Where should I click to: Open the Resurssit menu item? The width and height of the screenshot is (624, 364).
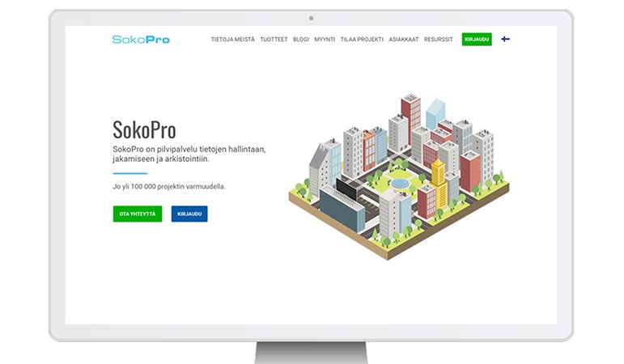point(439,40)
